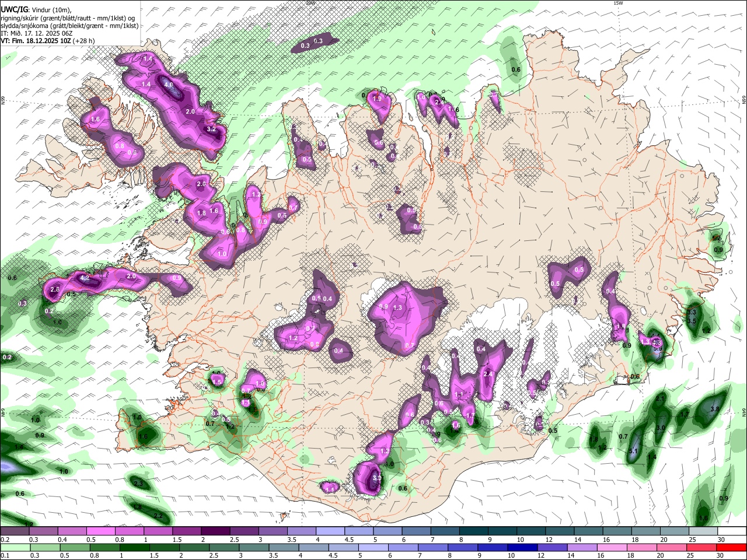Pick the darkest purple 2–2.5 snow swatch
The height and width of the screenshot is (560, 747).
(215, 531)
